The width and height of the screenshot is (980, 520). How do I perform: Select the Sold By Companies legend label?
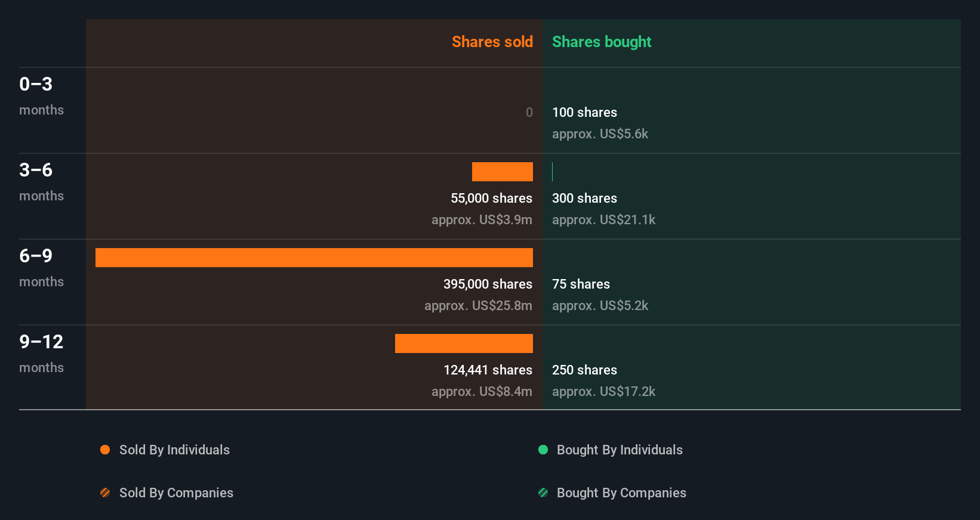176,493
